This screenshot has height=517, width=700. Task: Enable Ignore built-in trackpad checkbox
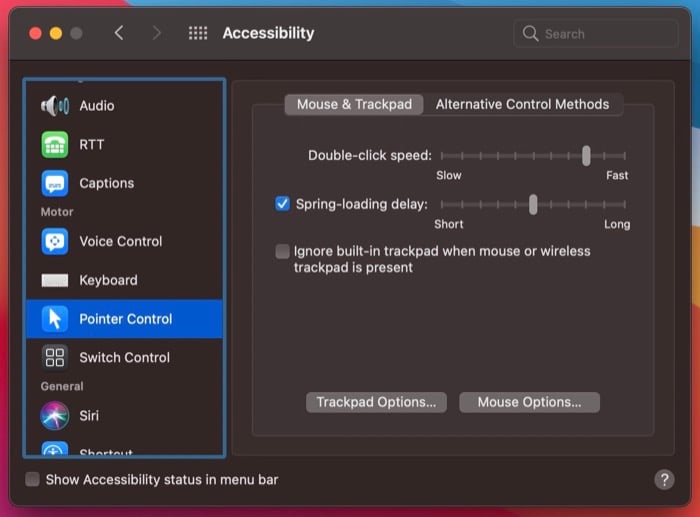[282, 251]
